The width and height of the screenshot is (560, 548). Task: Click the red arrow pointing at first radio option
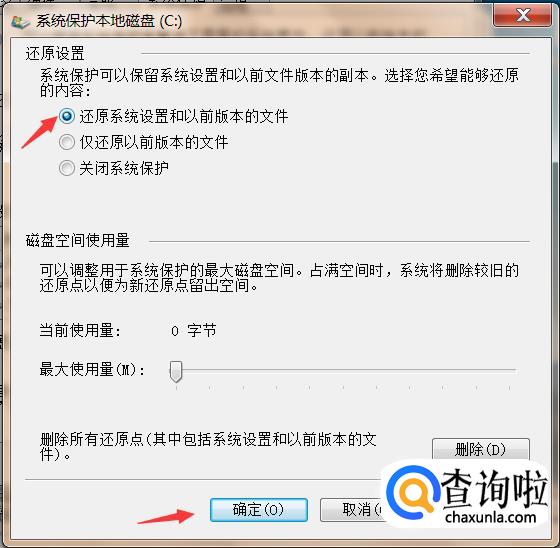coord(39,133)
